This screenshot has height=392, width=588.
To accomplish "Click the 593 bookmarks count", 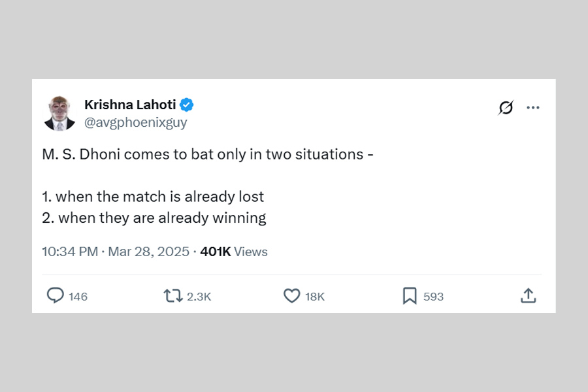I will (433, 297).
